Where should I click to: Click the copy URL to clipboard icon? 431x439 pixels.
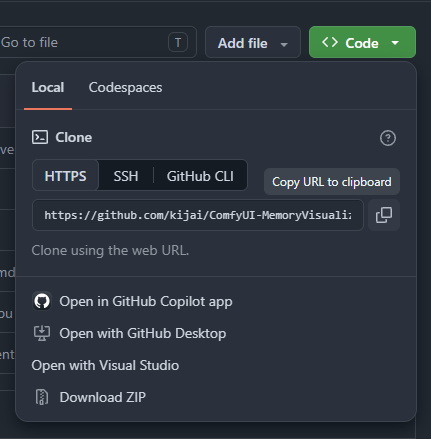[384, 215]
